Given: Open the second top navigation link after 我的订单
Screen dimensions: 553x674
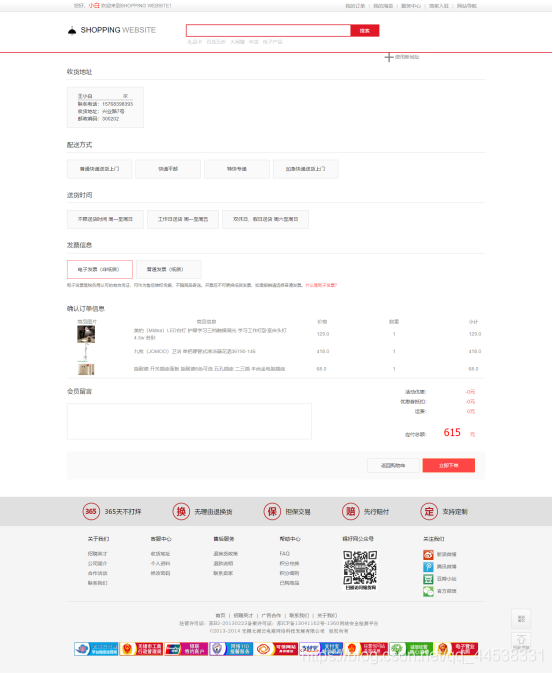Looking at the screenshot, I should pyautogui.click(x=383, y=6).
